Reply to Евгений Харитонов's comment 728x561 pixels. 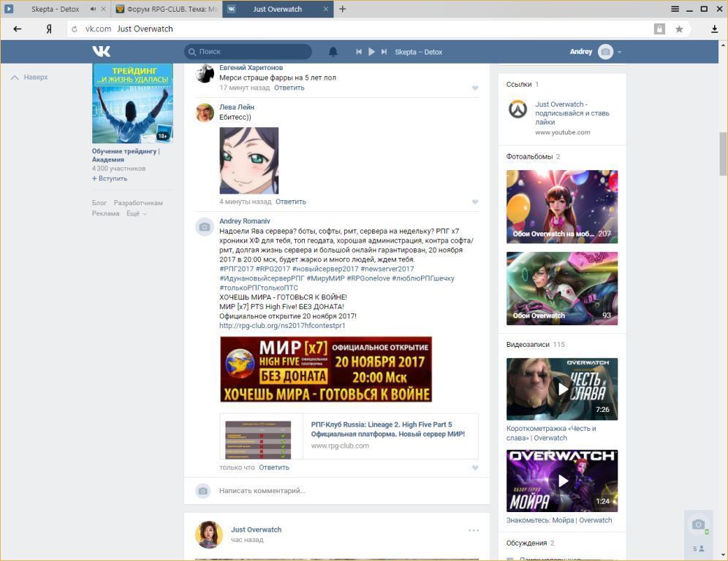coord(289,88)
